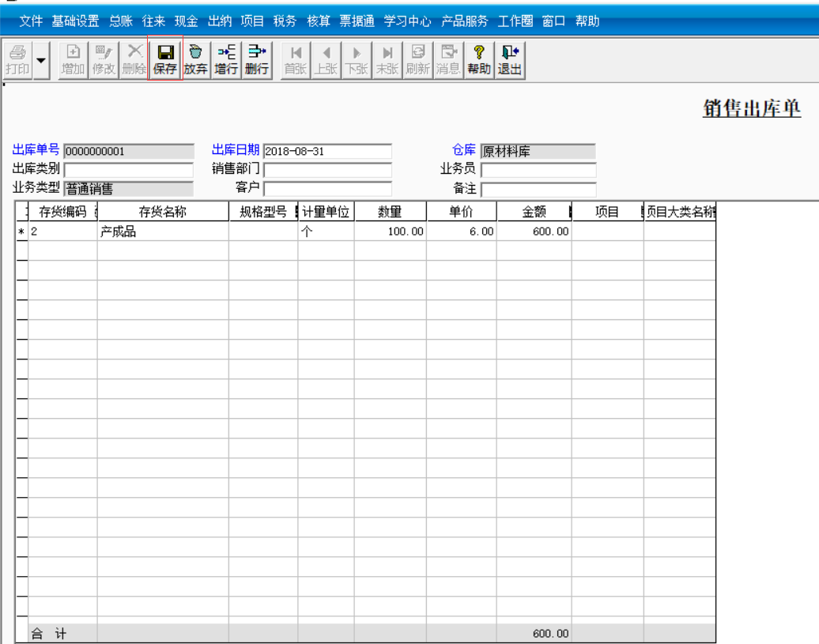Click the 数量 column header
The image size is (819, 644).
(390, 212)
